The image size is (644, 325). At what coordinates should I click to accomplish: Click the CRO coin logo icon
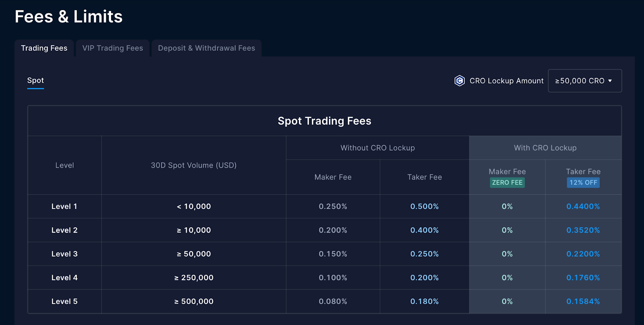point(459,81)
